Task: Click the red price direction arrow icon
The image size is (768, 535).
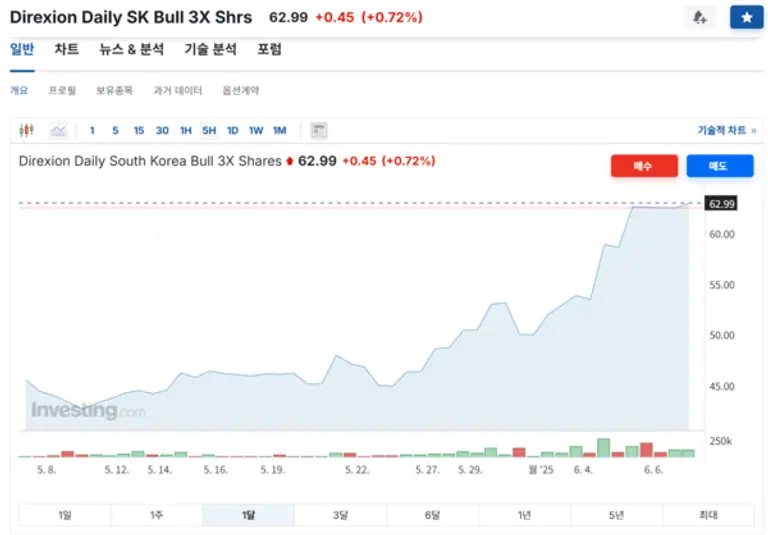Action: click(x=290, y=161)
